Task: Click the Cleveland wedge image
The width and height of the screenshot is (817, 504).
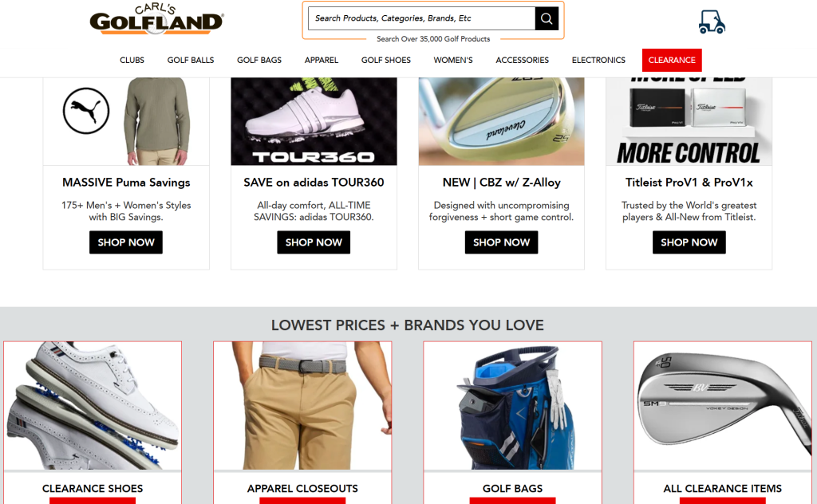Action: [501, 121]
